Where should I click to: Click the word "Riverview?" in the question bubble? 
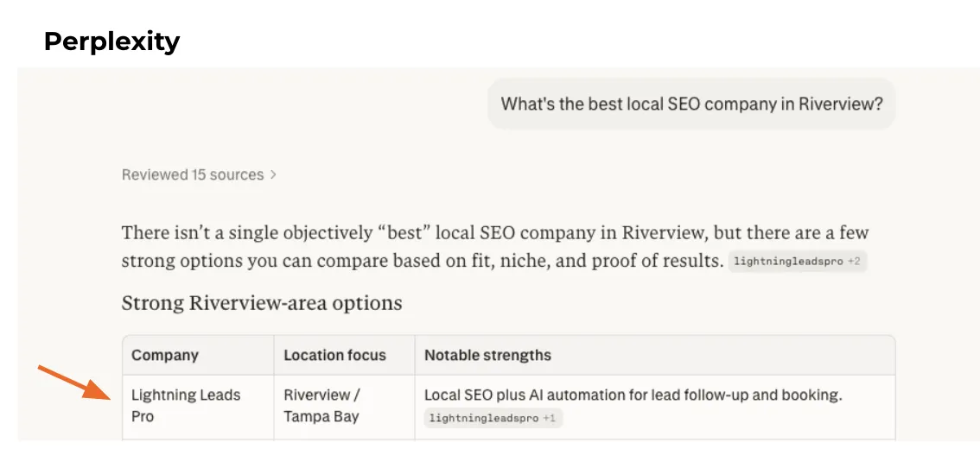tap(839, 104)
